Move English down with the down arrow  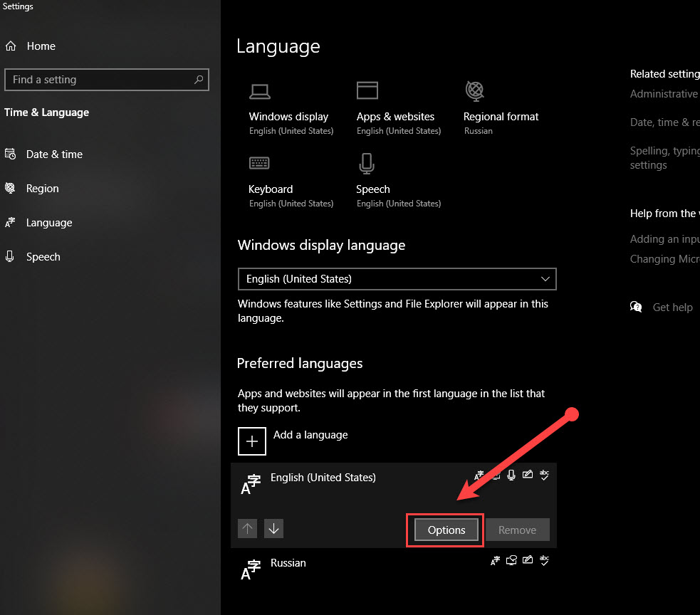273,528
